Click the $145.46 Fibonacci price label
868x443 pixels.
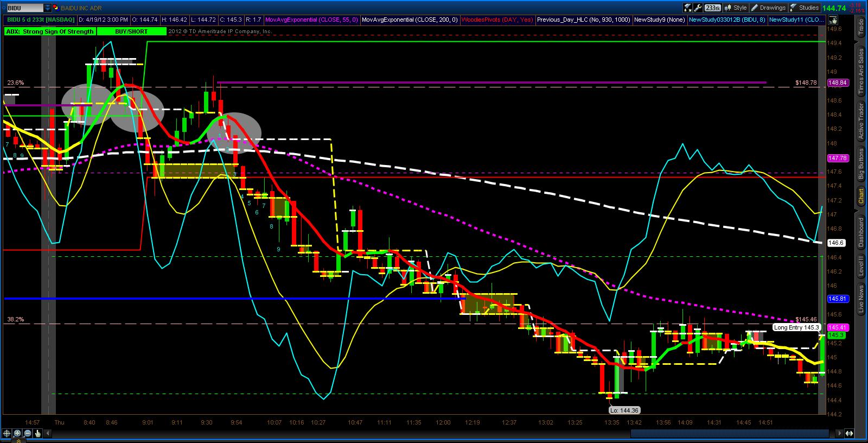tap(806, 319)
